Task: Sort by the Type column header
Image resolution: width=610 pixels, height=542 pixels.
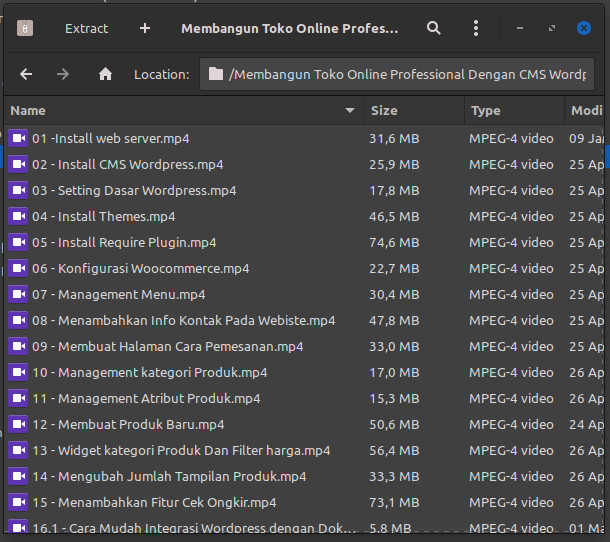Action: point(514,111)
